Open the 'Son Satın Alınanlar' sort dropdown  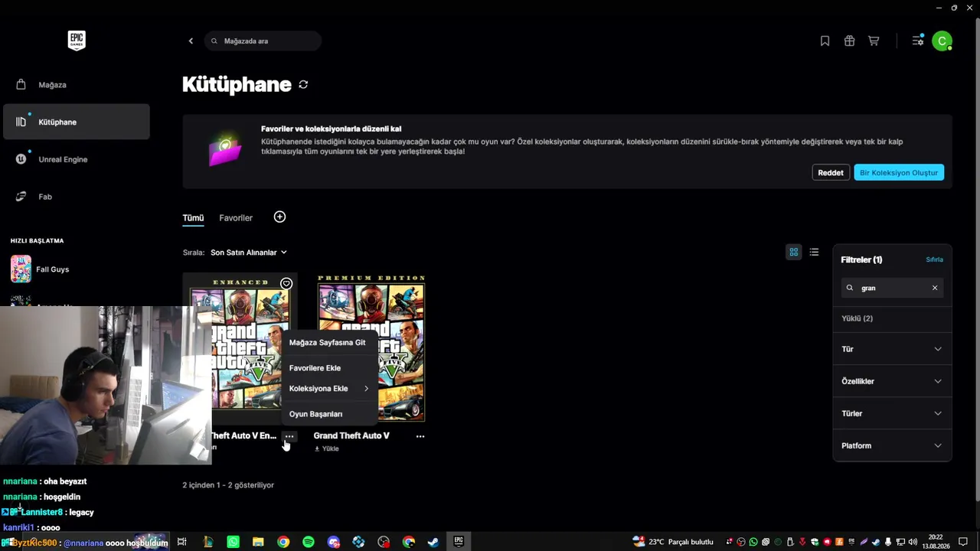click(x=249, y=253)
